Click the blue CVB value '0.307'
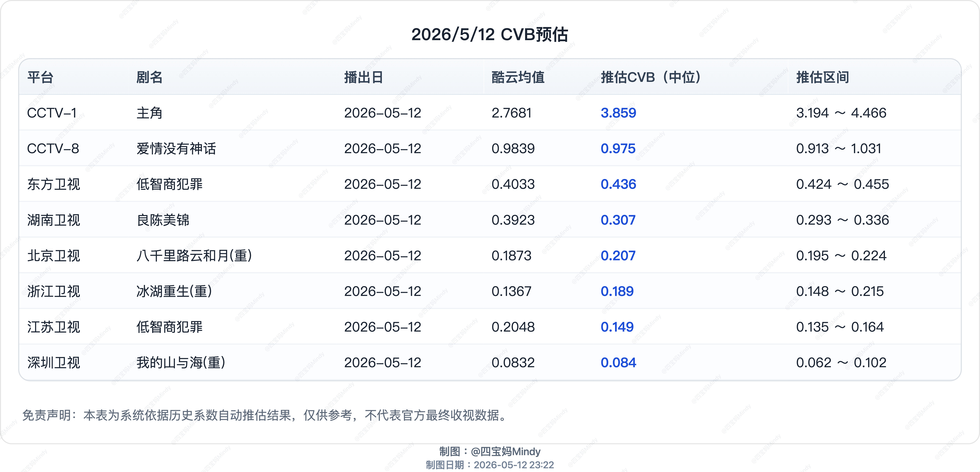Image resolution: width=980 pixels, height=472 pixels. [618, 220]
